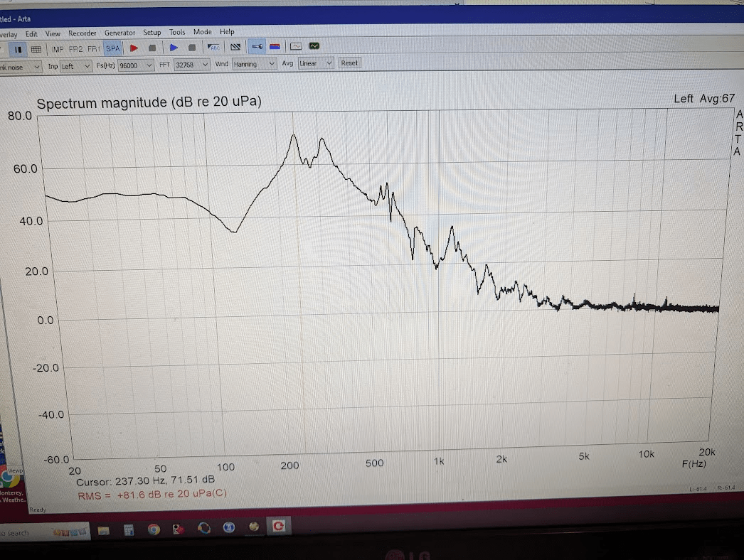Open the Generator menu
This screenshot has height=560, width=744.
click(119, 33)
